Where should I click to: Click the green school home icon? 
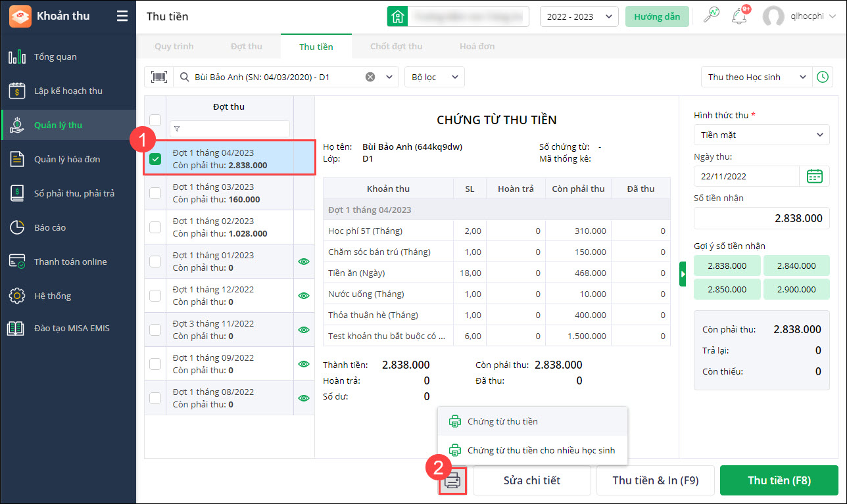click(x=397, y=16)
